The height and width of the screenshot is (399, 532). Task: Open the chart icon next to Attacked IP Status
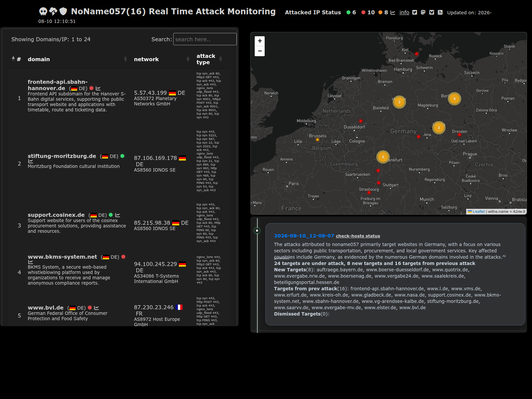click(393, 13)
